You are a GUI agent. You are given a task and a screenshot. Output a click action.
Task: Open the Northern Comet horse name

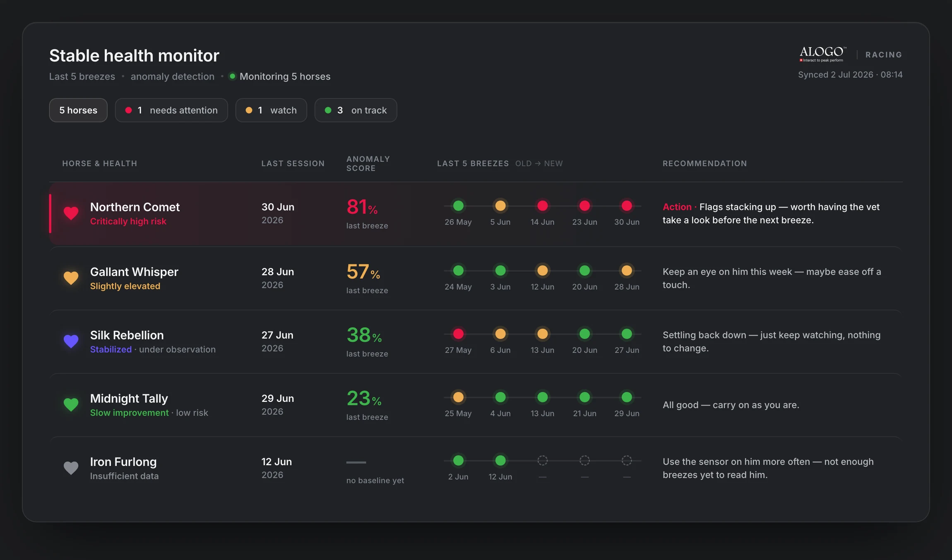click(135, 207)
